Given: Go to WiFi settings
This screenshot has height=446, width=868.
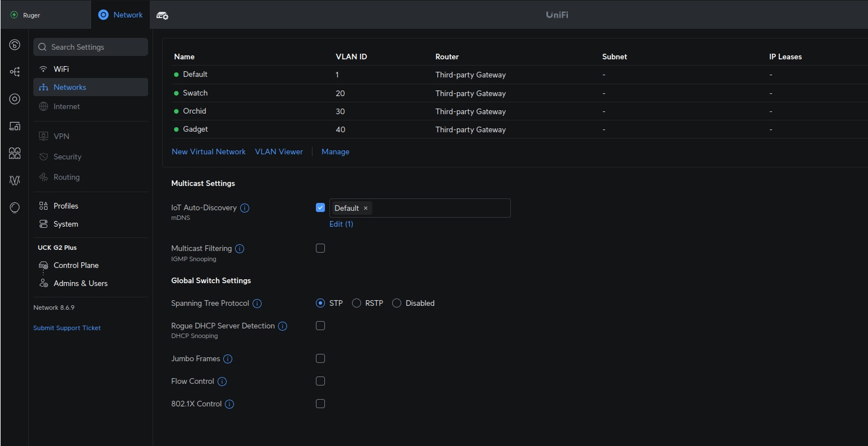Looking at the screenshot, I should click(x=61, y=69).
